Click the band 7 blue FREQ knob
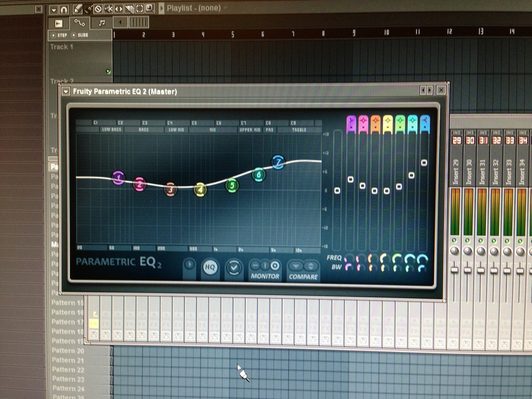The height and width of the screenshot is (399, 532). (x=422, y=259)
